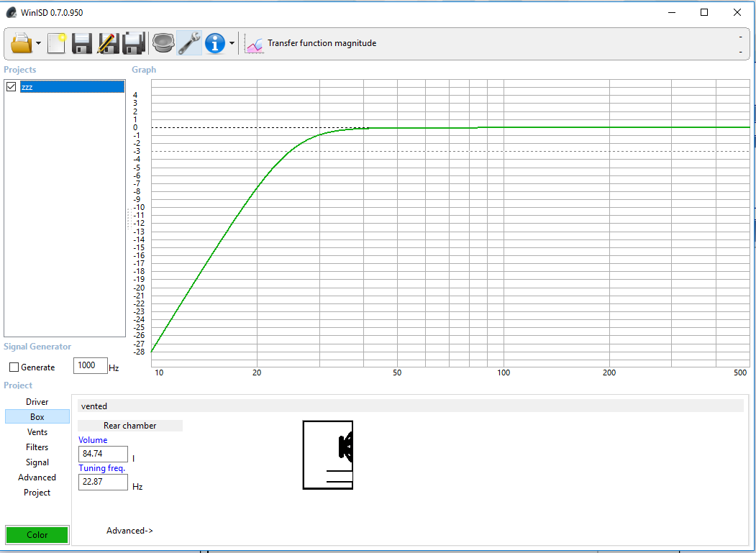Open the Signal tab

click(x=37, y=462)
